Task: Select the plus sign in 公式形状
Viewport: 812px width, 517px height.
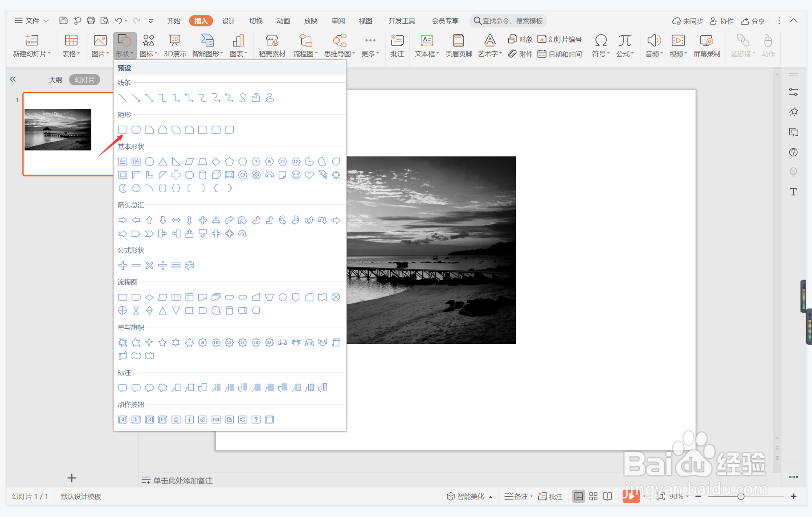Action: point(123,266)
